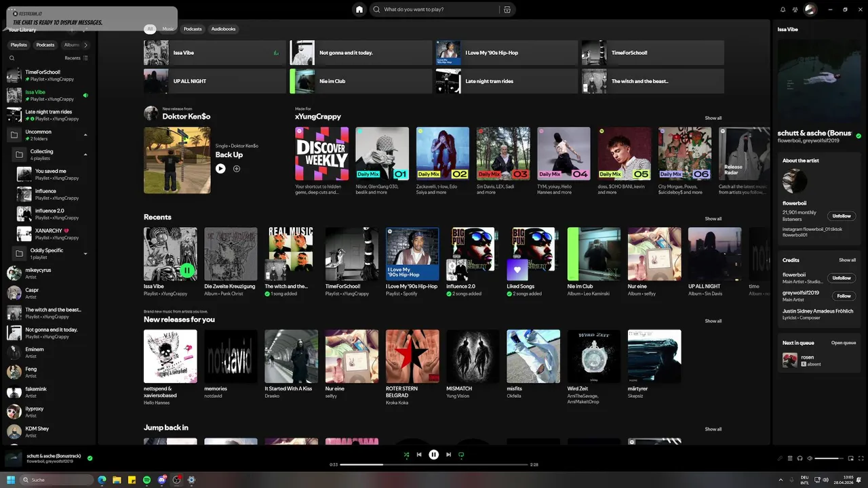Open the user profile avatar
The image size is (868, 488).
coord(809,9)
